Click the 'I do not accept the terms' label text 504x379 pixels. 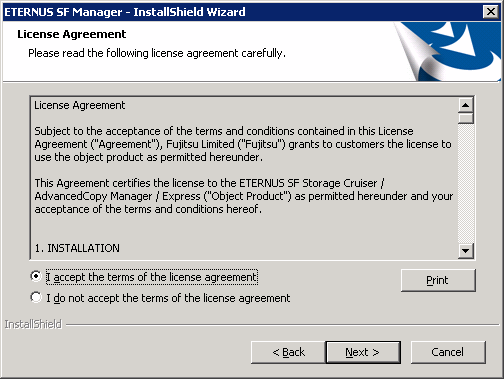[x=168, y=298]
